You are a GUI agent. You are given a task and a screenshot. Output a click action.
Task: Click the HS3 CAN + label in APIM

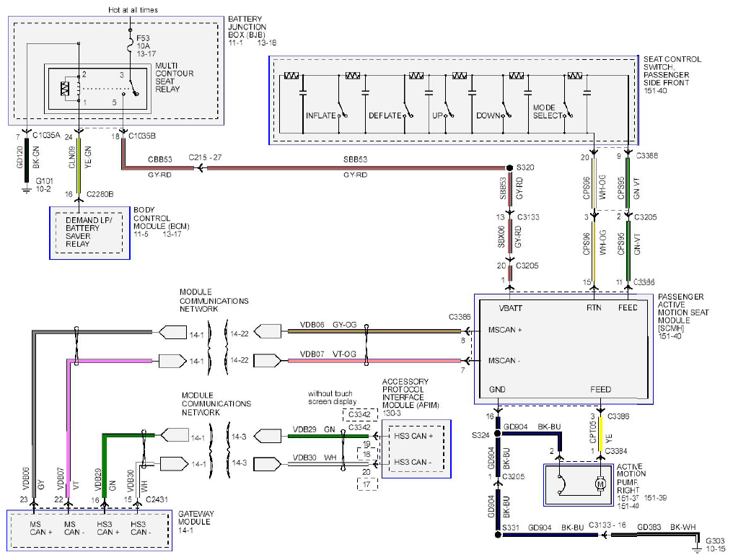point(413,436)
